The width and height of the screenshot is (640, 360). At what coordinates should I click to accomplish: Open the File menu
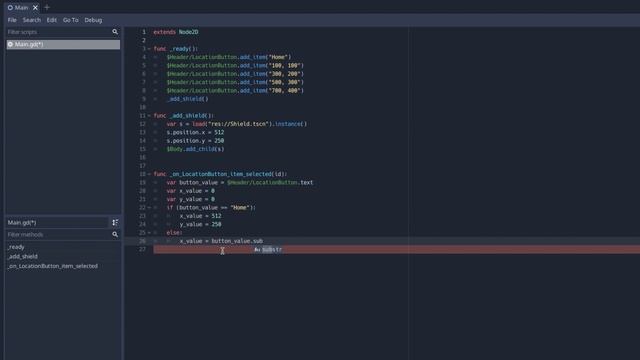(x=12, y=20)
